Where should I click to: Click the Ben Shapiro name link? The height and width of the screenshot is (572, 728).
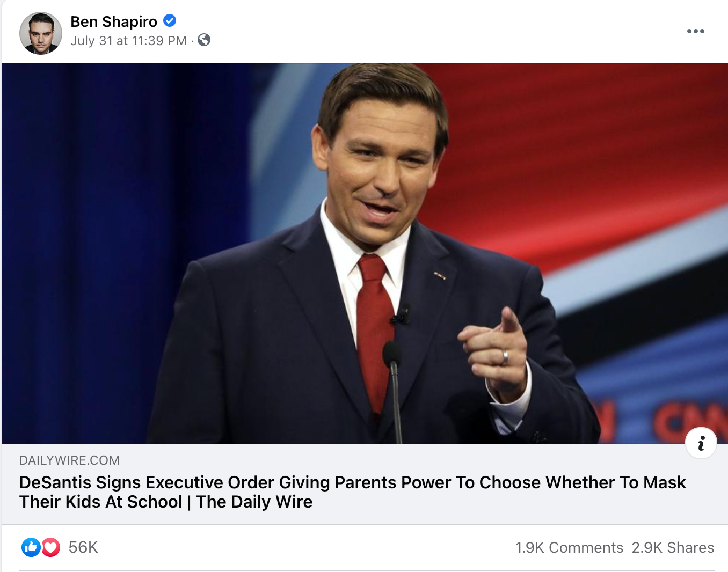point(114,21)
